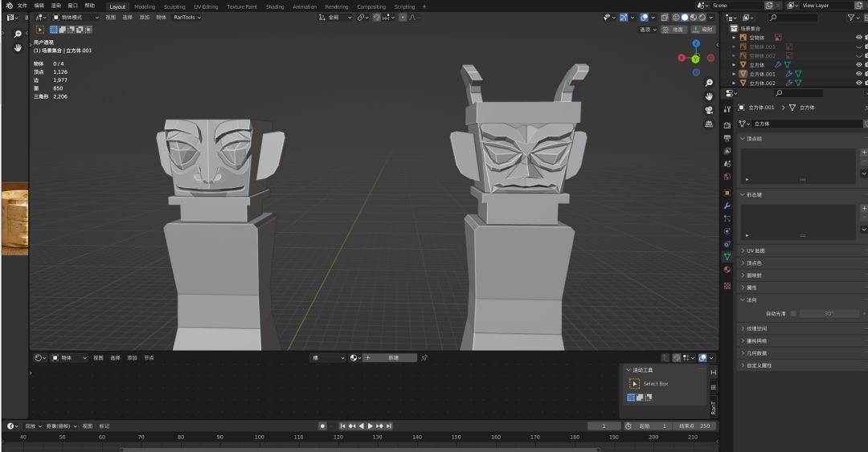Image resolution: width=868 pixels, height=452 pixels.
Task: Toggle visibility of 空物体 in outliner
Action: [858, 37]
